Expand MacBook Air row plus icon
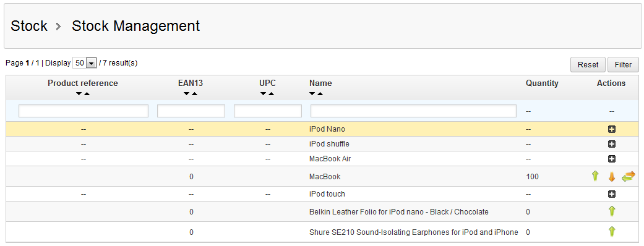This screenshot has width=644, height=246. pyautogui.click(x=612, y=159)
